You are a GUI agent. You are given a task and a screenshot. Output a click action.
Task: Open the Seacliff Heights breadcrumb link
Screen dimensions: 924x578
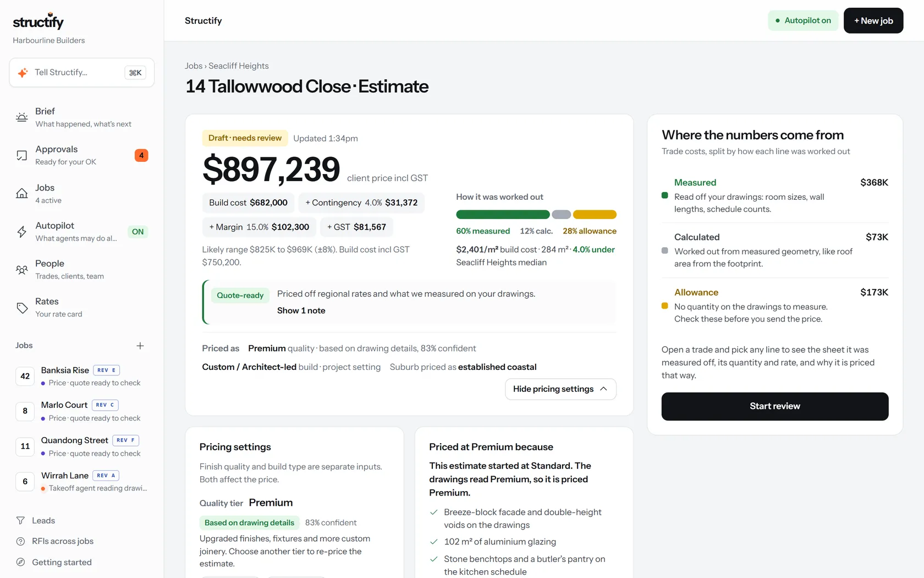[x=239, y=66]
